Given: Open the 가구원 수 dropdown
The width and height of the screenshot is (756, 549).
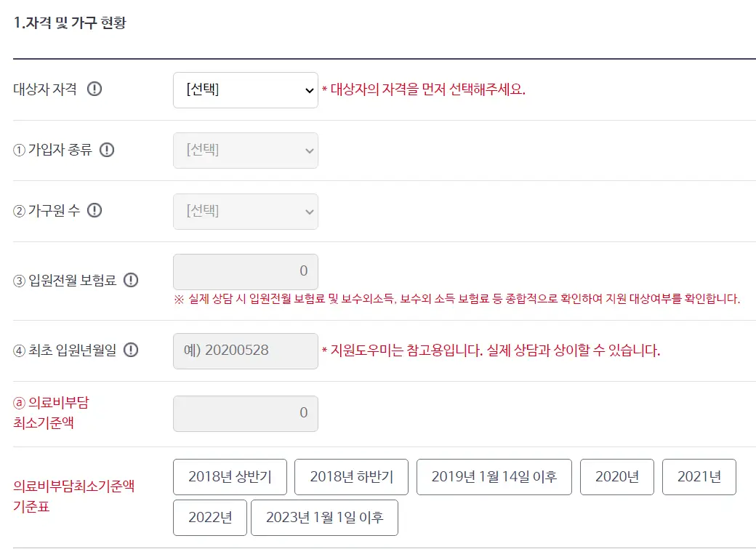Looking at the screenshot, I should pos(246,211).
